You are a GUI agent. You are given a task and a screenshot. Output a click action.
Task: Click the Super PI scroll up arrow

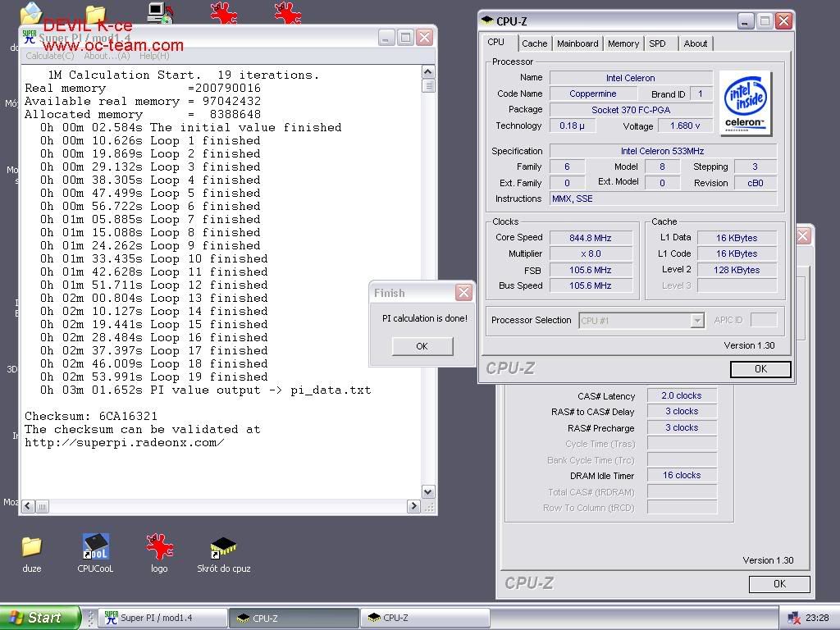pyautogui.click(x=428, y=72)
